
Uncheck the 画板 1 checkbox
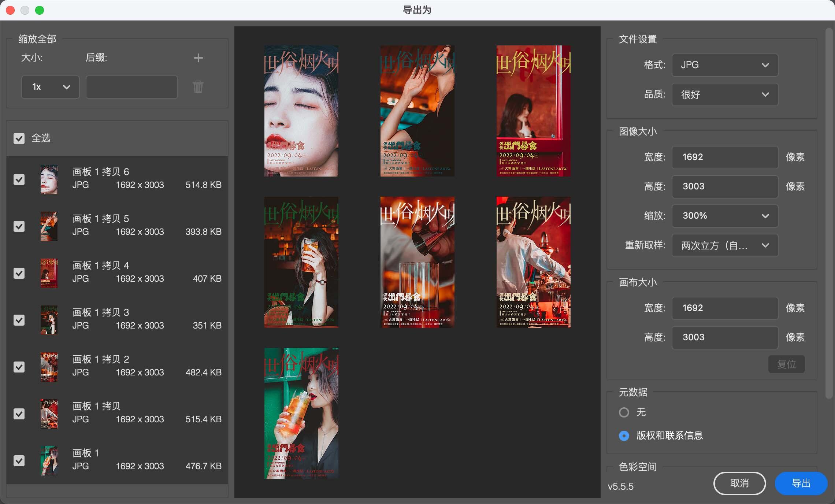19,460
